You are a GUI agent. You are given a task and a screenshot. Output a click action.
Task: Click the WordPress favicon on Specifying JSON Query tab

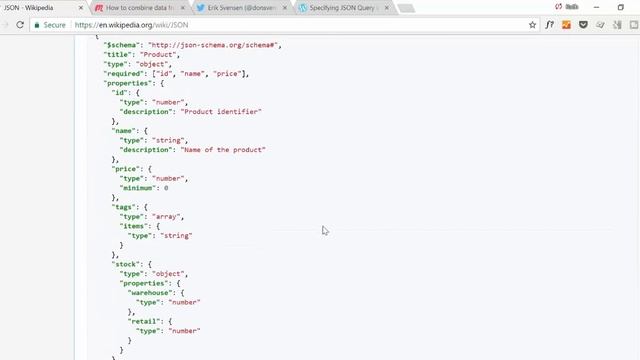302,8
